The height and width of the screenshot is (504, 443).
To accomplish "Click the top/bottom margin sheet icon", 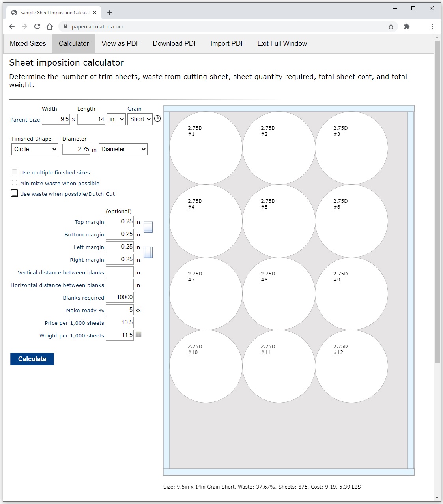I will (x=148, y=227).
